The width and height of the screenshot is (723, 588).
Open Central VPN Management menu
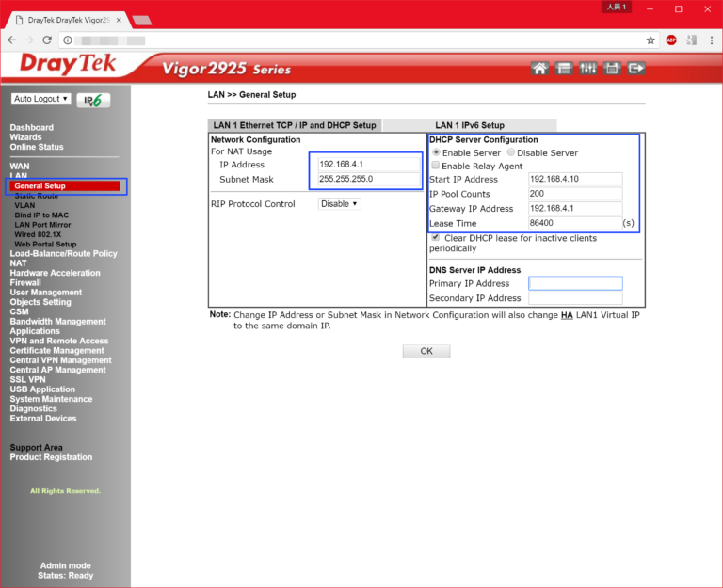61,360
